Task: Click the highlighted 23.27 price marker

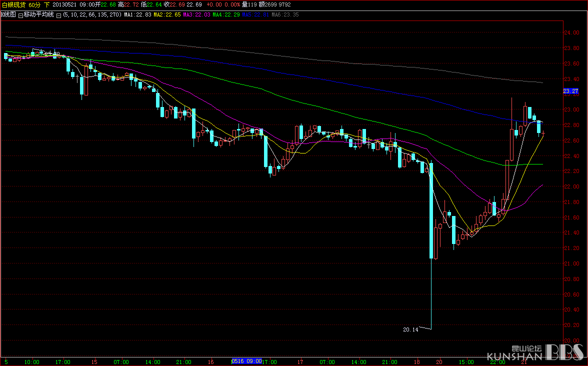Action: coord(571,91)
